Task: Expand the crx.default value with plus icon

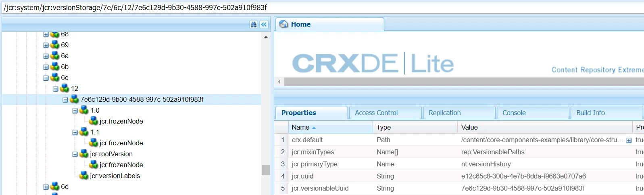Action: pyautogui.click(x=629, y=140)
